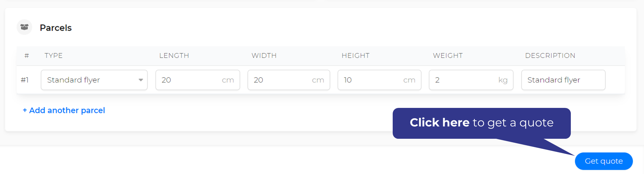
Task: Click the Description field with Standard flyer
Action: point(563,80)
